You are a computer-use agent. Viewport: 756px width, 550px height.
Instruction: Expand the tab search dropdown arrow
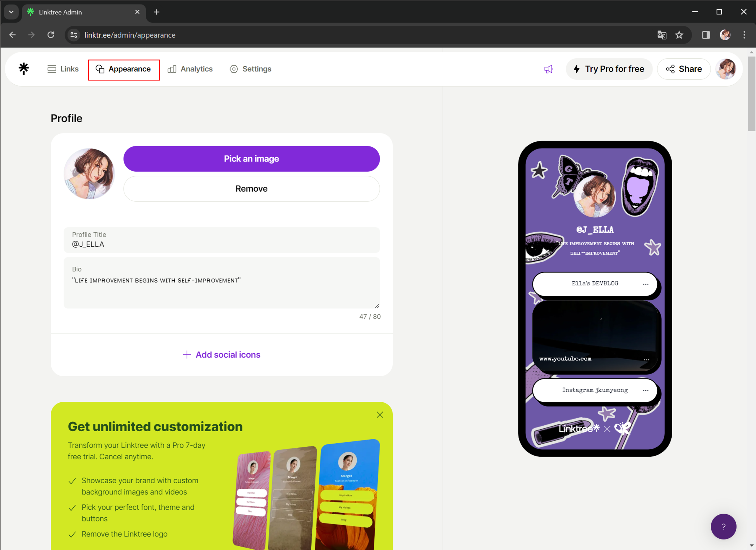click(11, 12)
